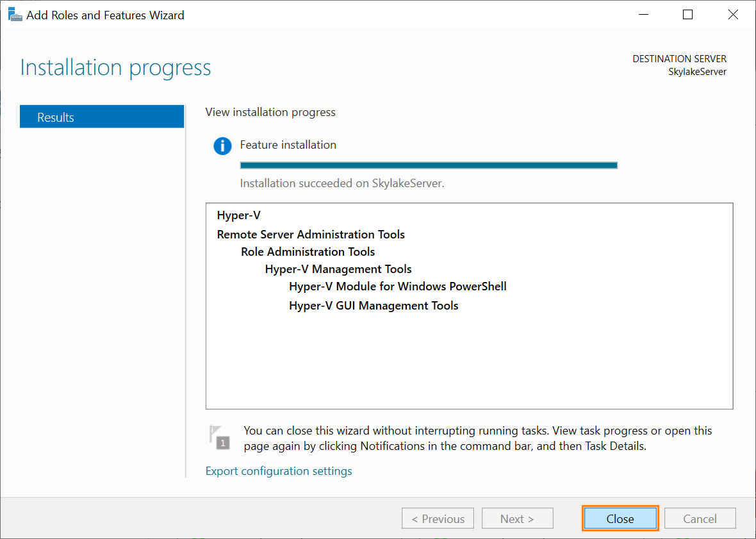Click the Cancel button

[x=700, y=518]
